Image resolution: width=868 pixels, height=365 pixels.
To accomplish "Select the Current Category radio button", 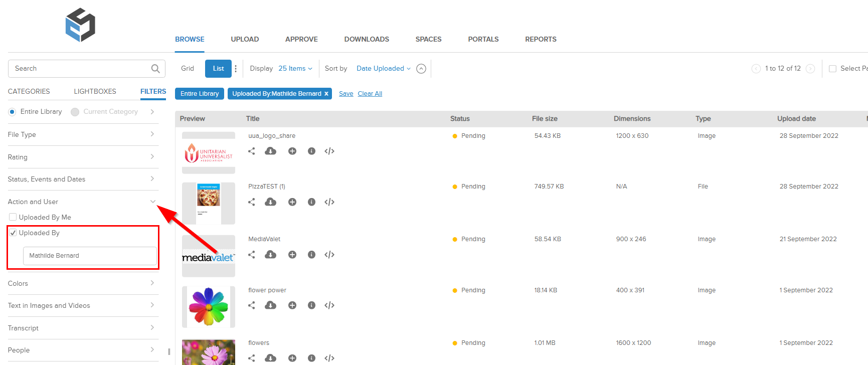I will click(x=75, y=112).
